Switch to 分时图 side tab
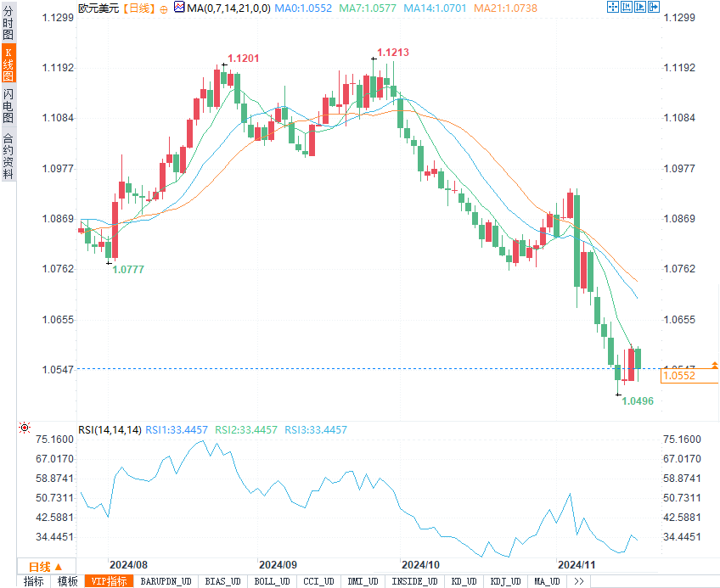This screenshot has height=588, width=720. click(x=8, y=26)
